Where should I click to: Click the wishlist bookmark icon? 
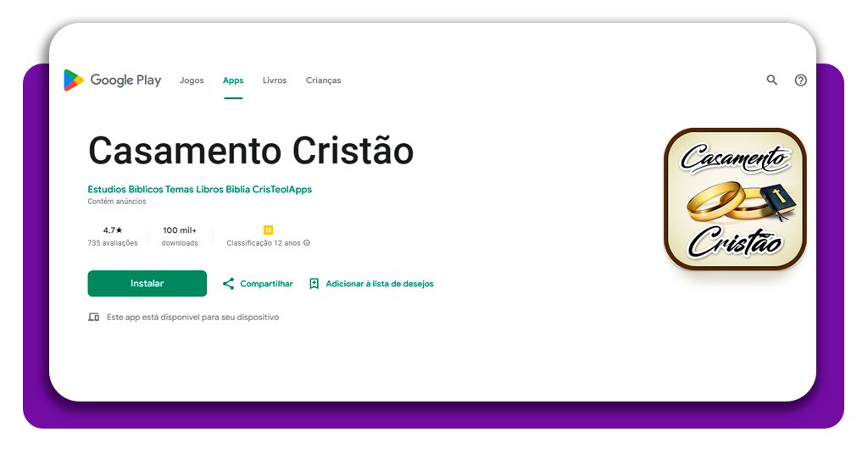[314, 284]
